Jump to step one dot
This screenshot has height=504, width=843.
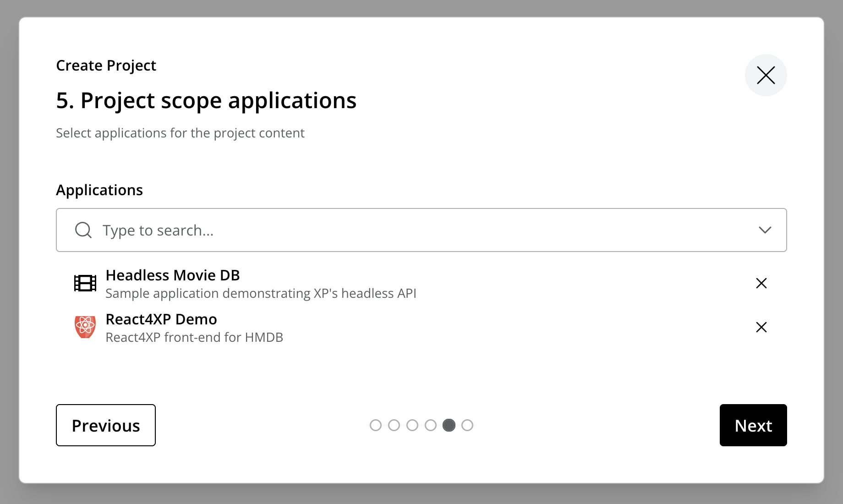(x=376, y=425)
